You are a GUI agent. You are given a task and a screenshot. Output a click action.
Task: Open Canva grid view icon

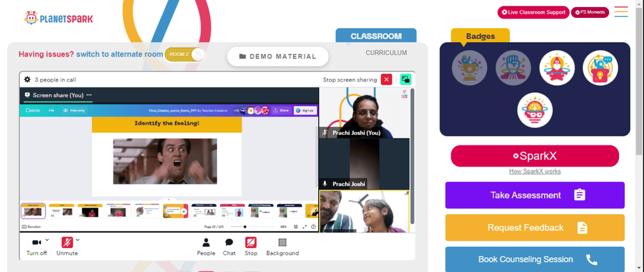[x=296, y=226]
